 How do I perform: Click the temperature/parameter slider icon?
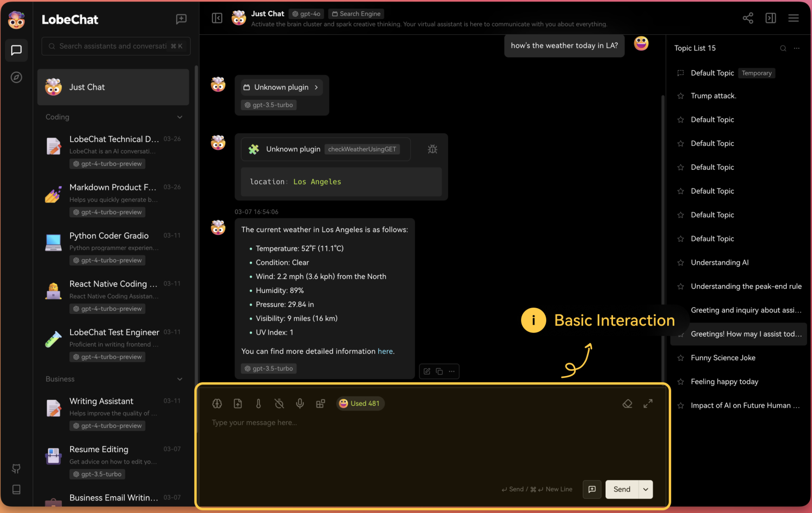[x=258, y=403]
